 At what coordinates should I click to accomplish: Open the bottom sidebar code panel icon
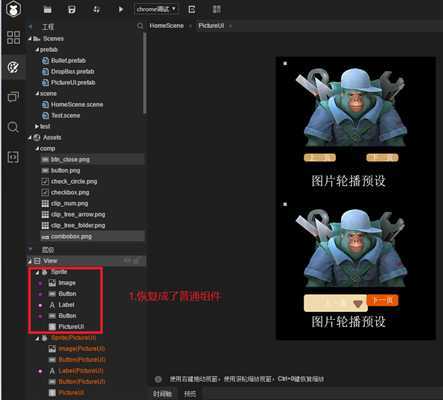(13, 157)
